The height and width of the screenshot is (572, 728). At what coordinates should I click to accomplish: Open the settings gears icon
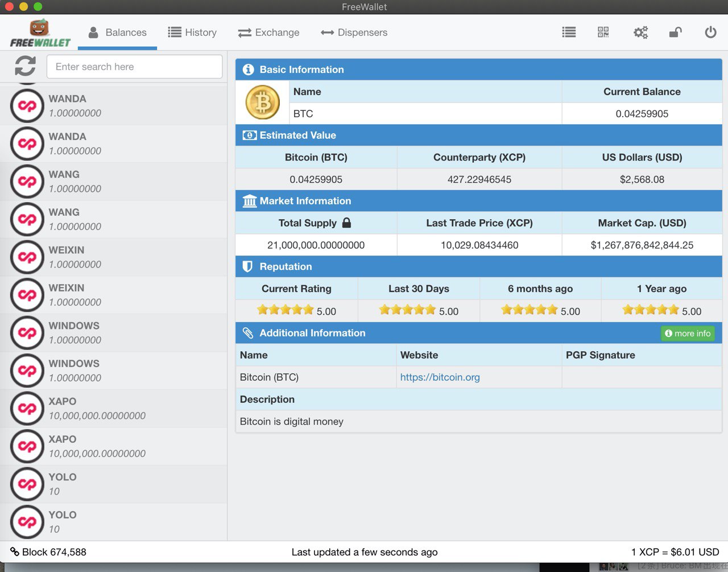(x=641, y=32)
